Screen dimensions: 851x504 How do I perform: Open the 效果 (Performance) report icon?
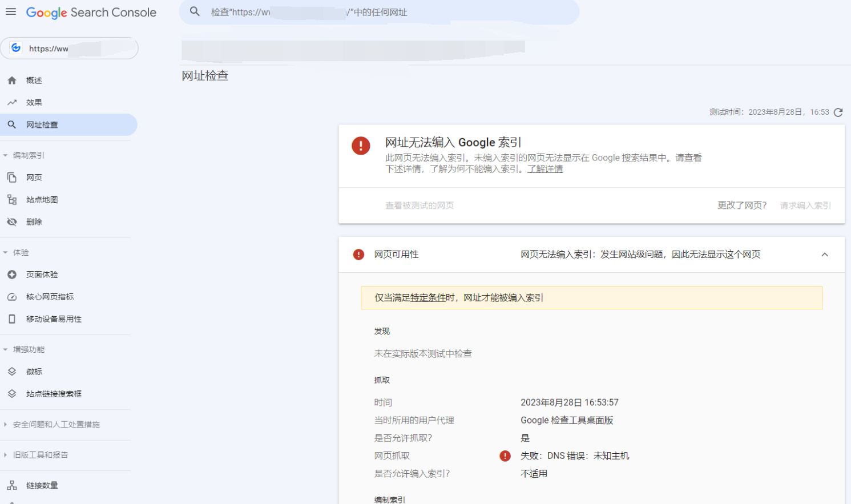(x=12, y=102)
